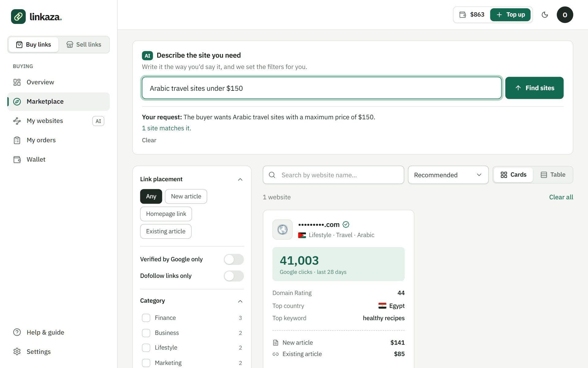Focus the site description input field
Screen dimensions: 588x368
tap(322, 88)
